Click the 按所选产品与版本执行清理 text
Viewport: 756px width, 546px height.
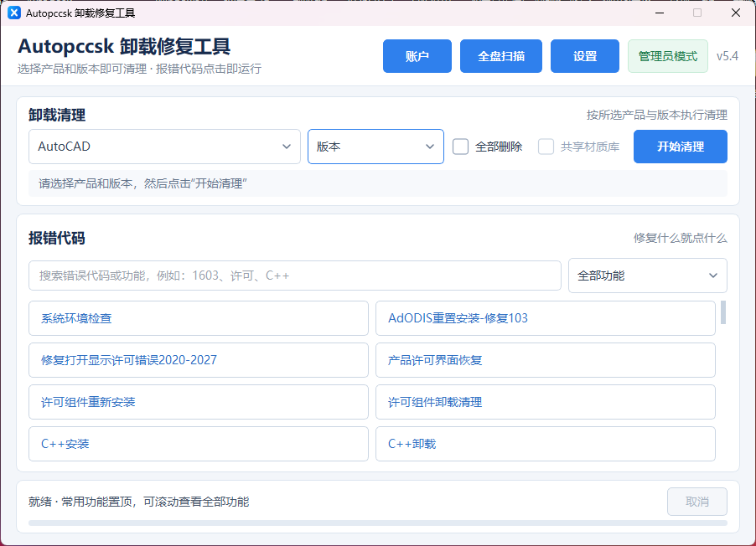(x=656, y=115)
